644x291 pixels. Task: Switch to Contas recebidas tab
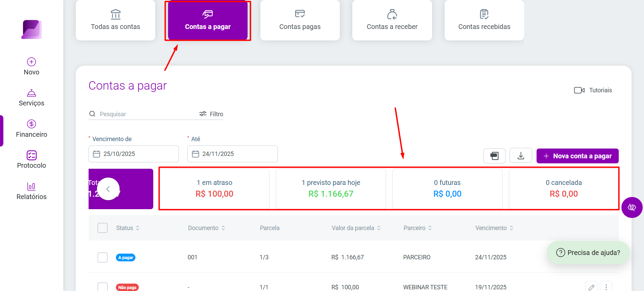click(x=484, y=20)
